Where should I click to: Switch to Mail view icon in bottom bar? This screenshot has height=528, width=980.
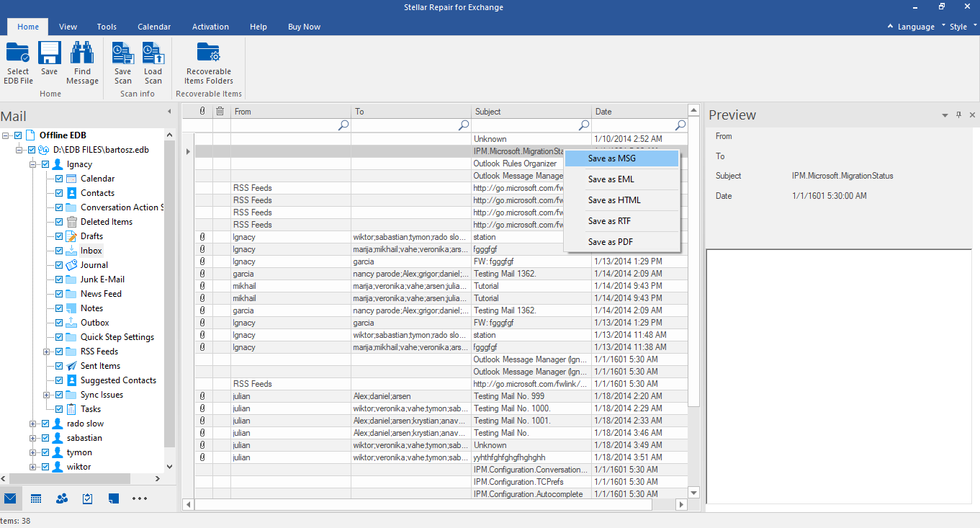(x=10, y=498)
